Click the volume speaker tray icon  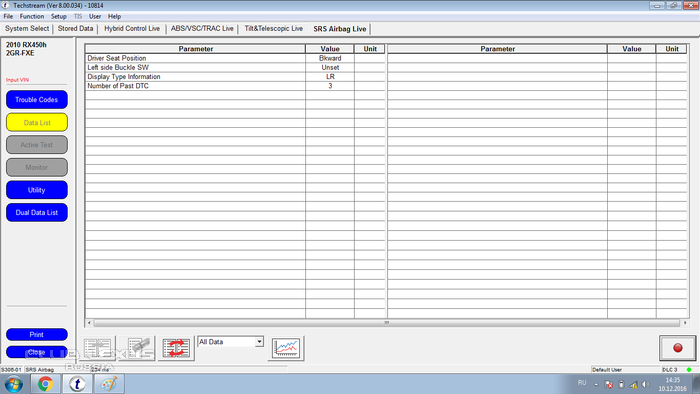[646, 384]
